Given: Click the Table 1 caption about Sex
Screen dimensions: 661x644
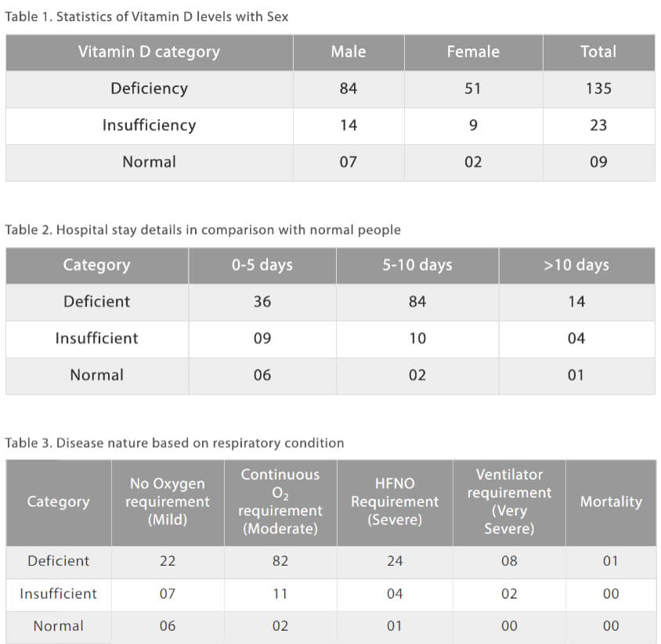Looking at the screenshot, I should [146, 16].
